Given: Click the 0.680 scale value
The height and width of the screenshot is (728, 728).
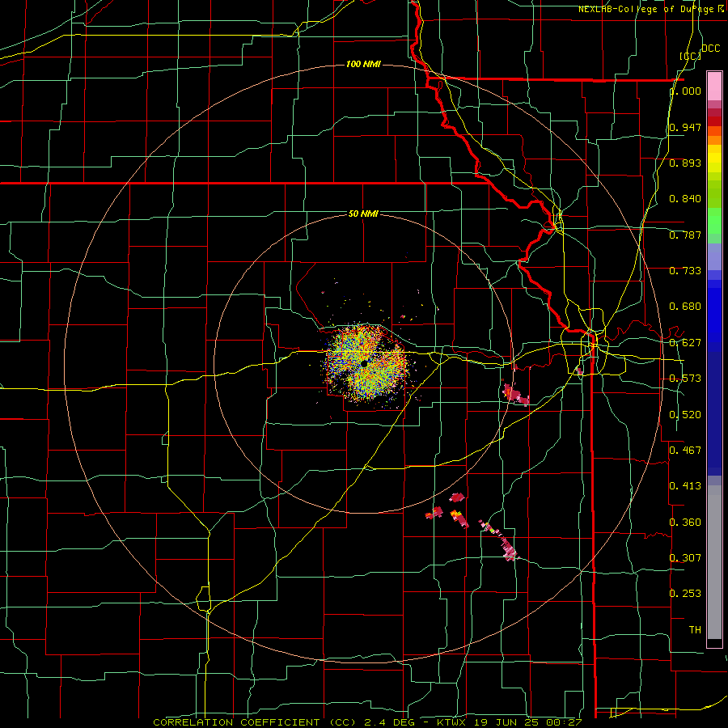Looking at the screenshot, I should pos(685,307).
